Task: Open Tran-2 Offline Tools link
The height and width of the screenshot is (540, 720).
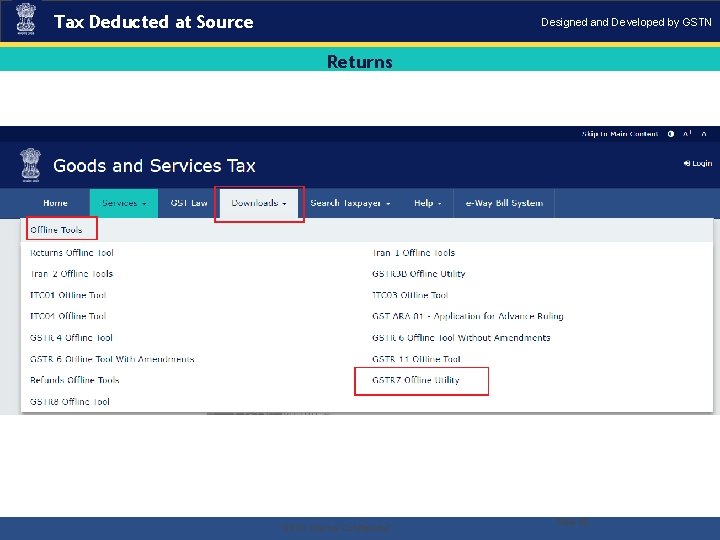Action: point(71,274)
